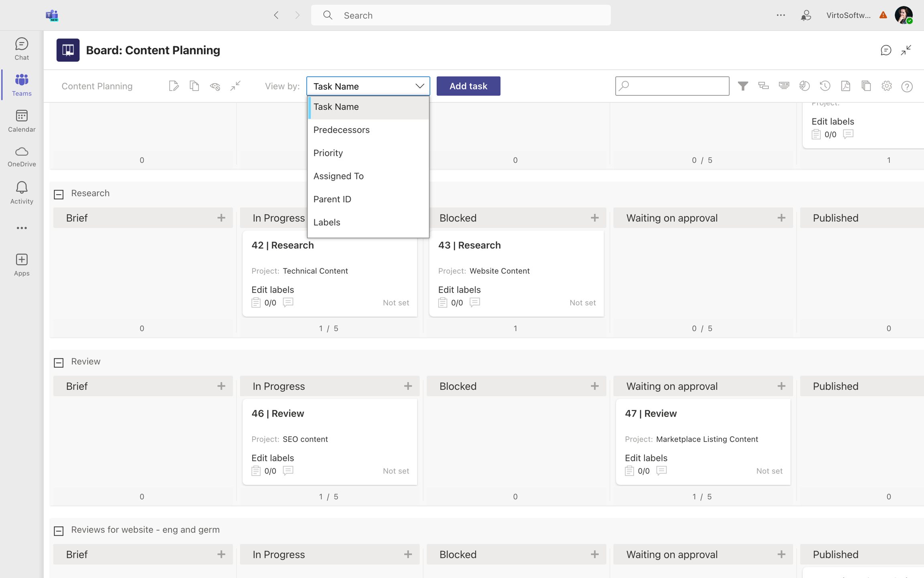Click Add task button to create new task
Screen dimensions: 924x578
pyautogui.click(x=468, y=85)
